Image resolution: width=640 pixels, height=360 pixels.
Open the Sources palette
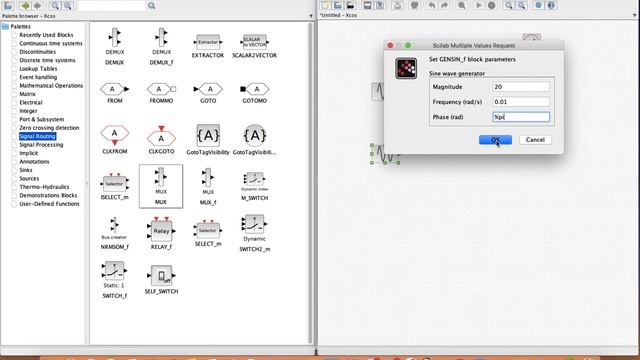point(29,178)
